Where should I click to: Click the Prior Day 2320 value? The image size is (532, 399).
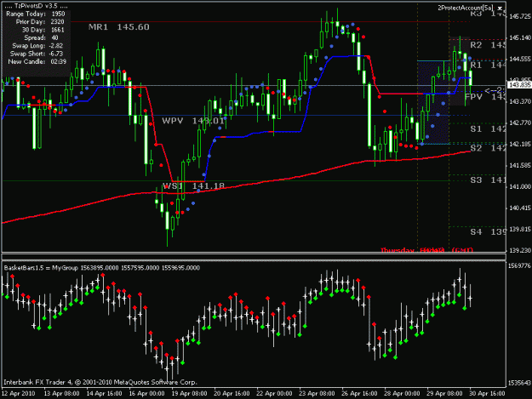(40, 22)
